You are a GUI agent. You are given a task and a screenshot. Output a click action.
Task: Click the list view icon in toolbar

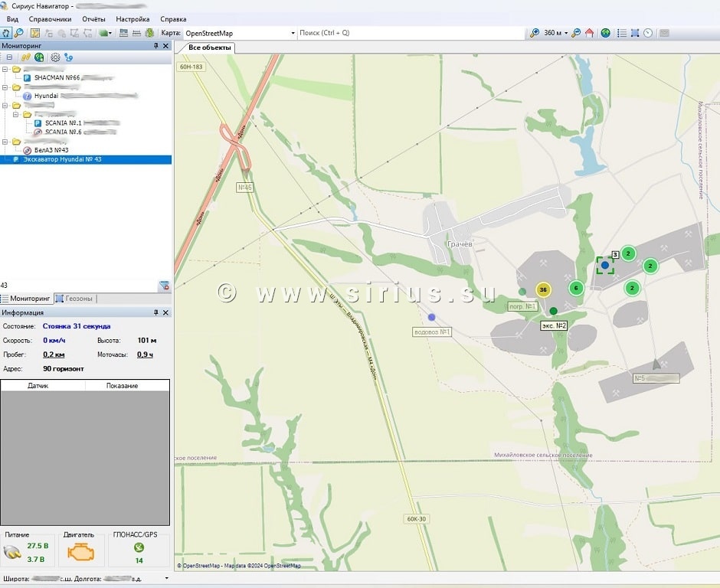[x=622, y=33]
